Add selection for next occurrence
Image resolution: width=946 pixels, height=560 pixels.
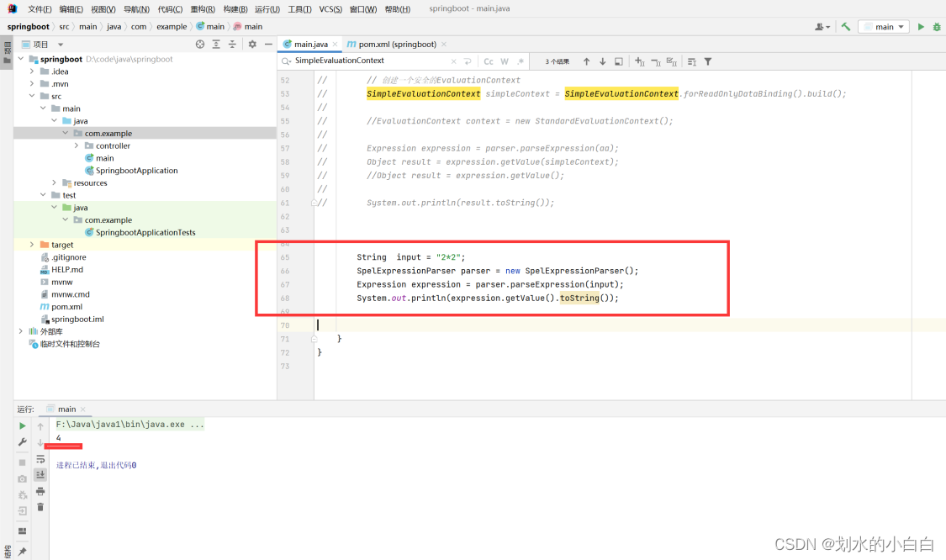[x=640, y=61]
